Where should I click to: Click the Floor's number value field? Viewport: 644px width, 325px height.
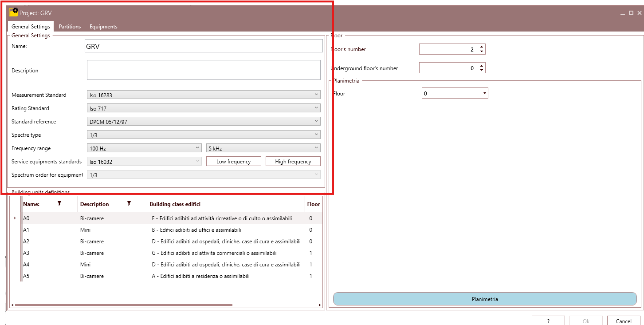click(x=448, y=49)
